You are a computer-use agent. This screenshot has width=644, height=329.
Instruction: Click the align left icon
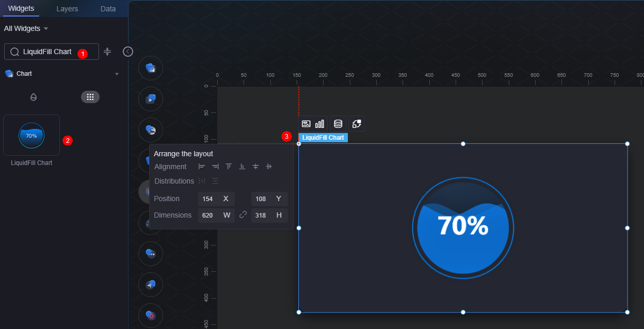pyautogui.click(x=202, y=167)
